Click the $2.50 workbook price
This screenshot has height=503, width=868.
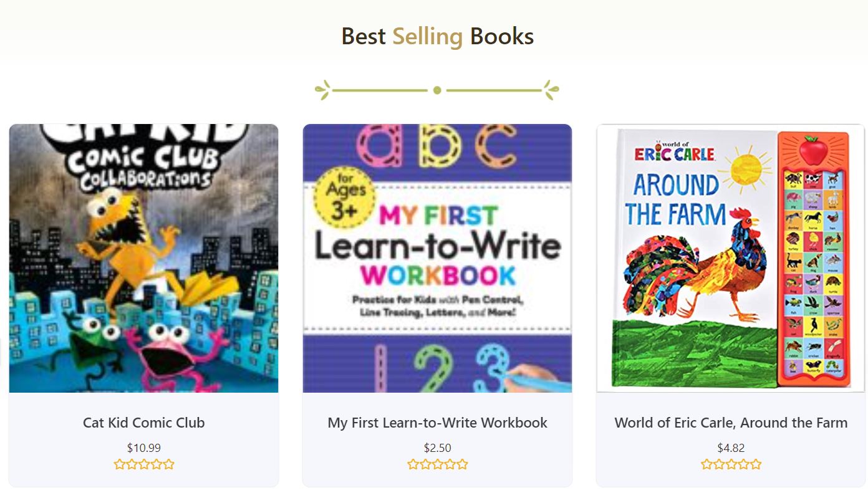(x=437, y=448)
